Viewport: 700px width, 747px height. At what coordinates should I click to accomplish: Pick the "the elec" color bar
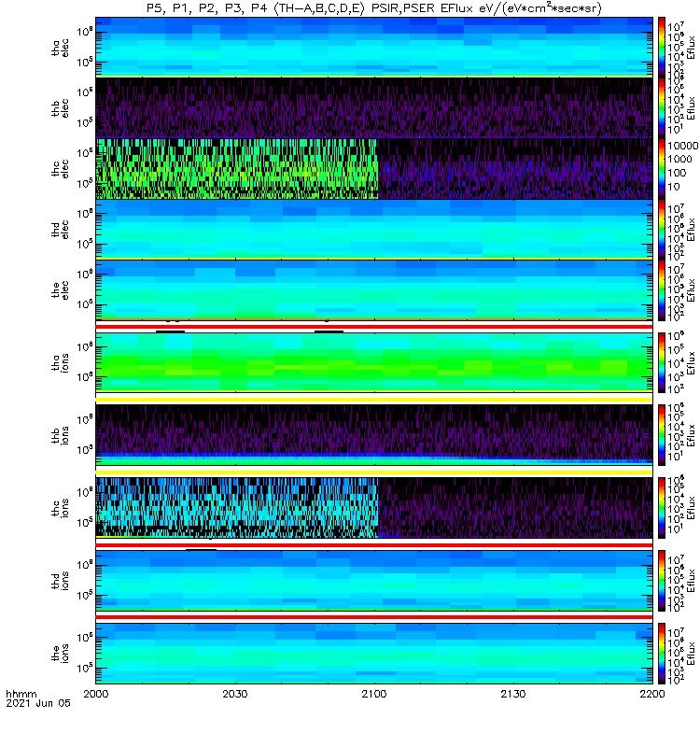point(662,289)
